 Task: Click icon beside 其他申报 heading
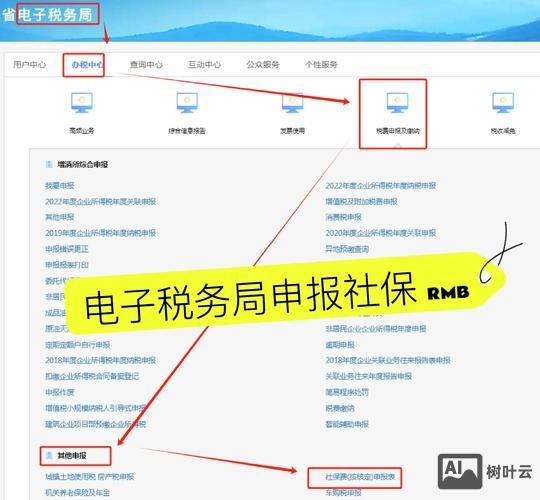(49, 456)
